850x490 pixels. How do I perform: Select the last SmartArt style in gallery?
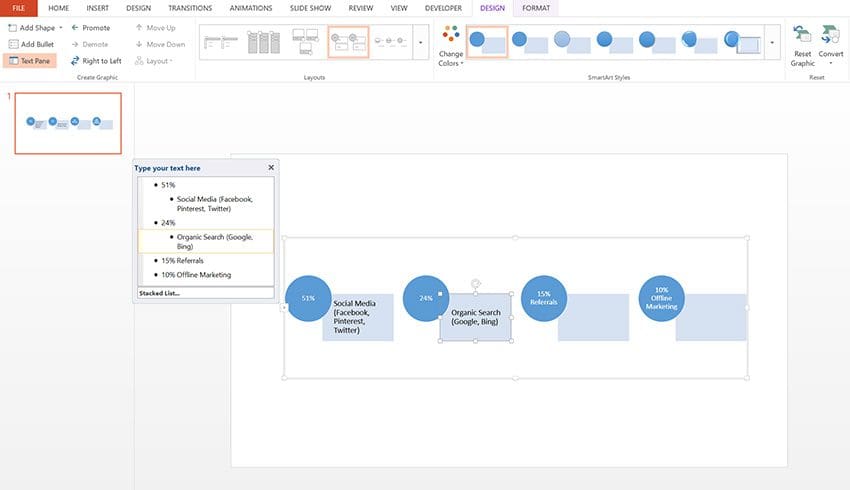click(x=745, y=42)
